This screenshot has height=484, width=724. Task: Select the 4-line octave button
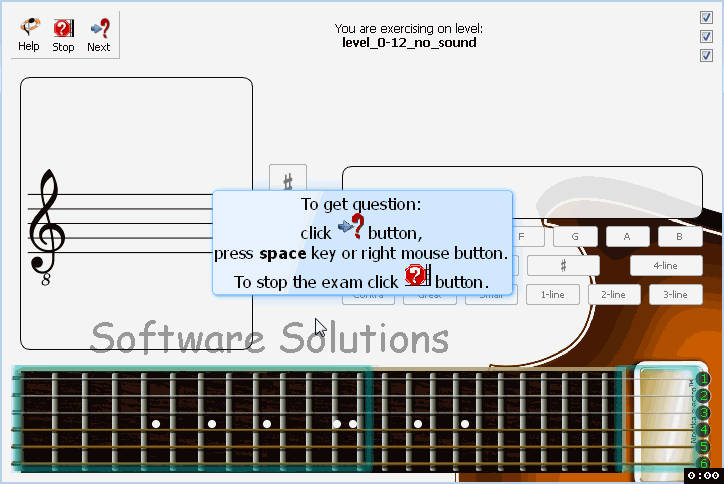coord(665,266)
